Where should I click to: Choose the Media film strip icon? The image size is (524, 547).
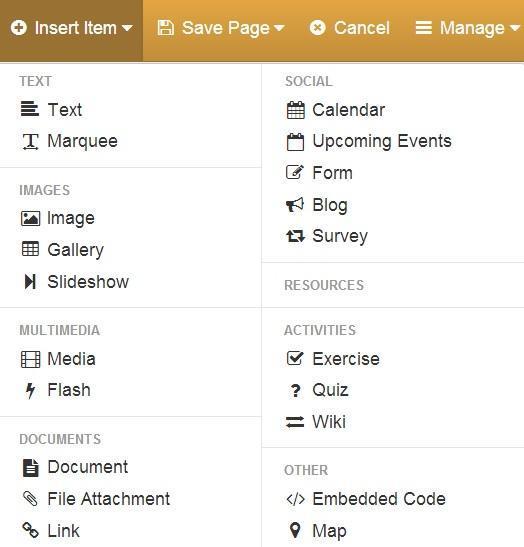tap(30, 359)
